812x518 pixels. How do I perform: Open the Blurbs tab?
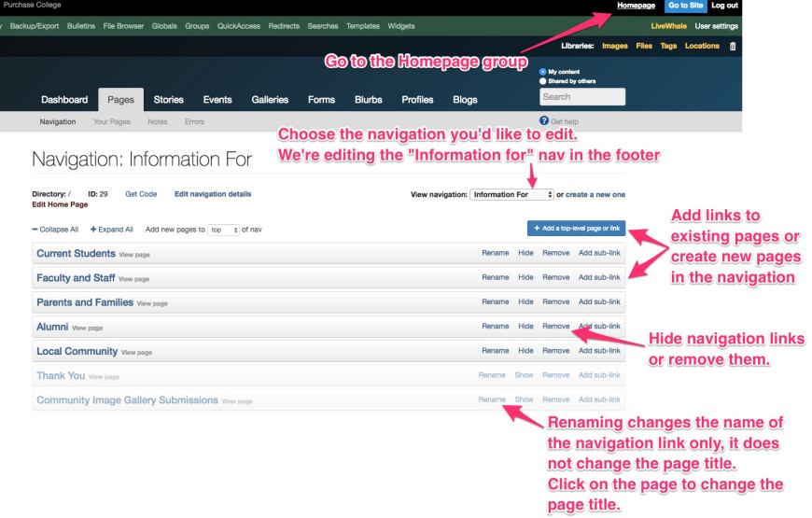[368, 100]
